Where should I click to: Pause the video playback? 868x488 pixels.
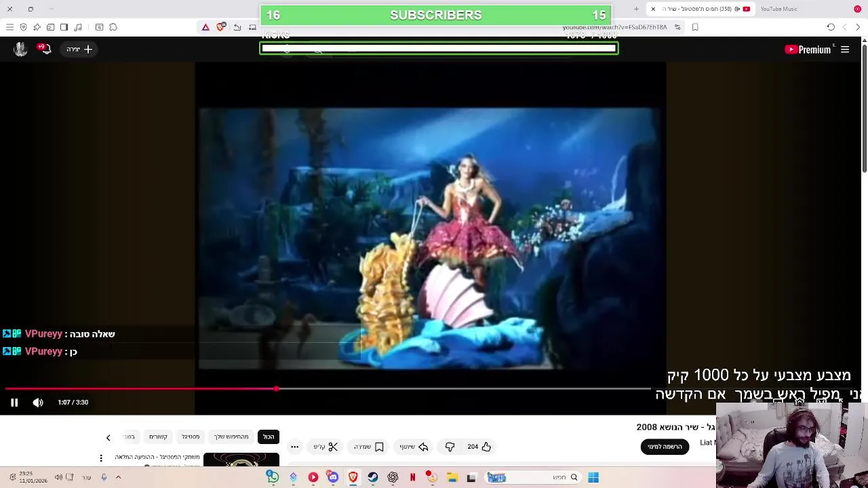14,403
